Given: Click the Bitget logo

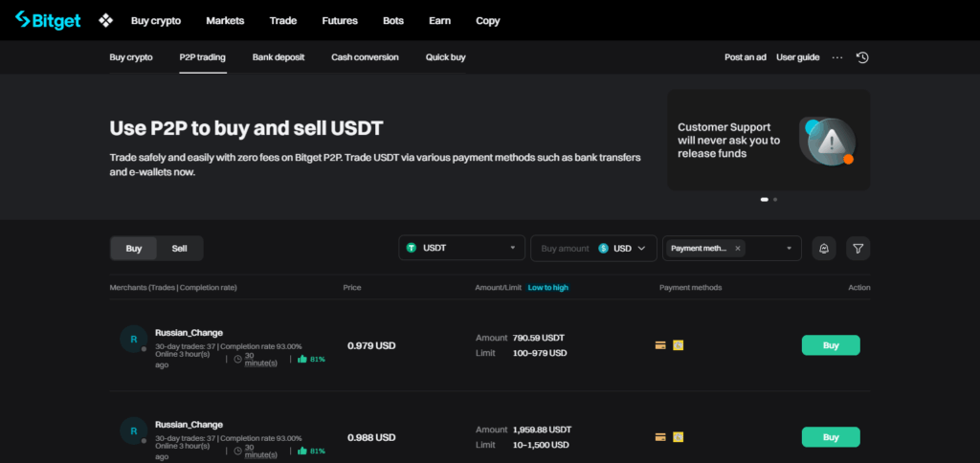Looking at the screenshot, I should (48, 20).
